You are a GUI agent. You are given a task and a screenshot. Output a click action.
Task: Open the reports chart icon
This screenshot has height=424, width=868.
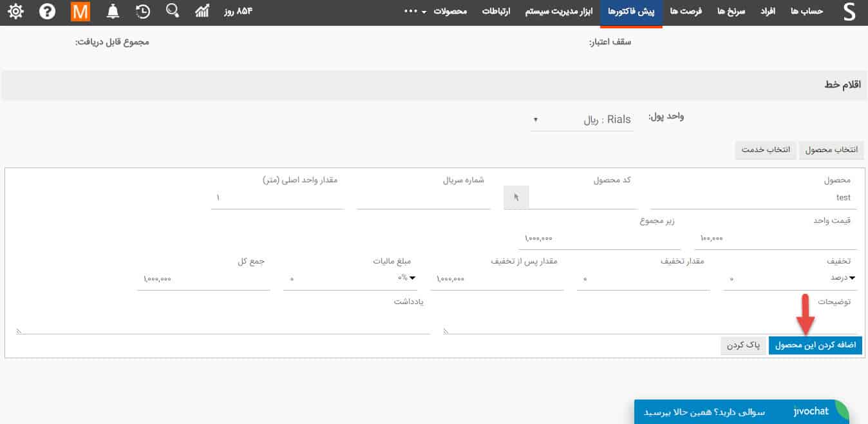pyautogui.click(x=203, y=11)
